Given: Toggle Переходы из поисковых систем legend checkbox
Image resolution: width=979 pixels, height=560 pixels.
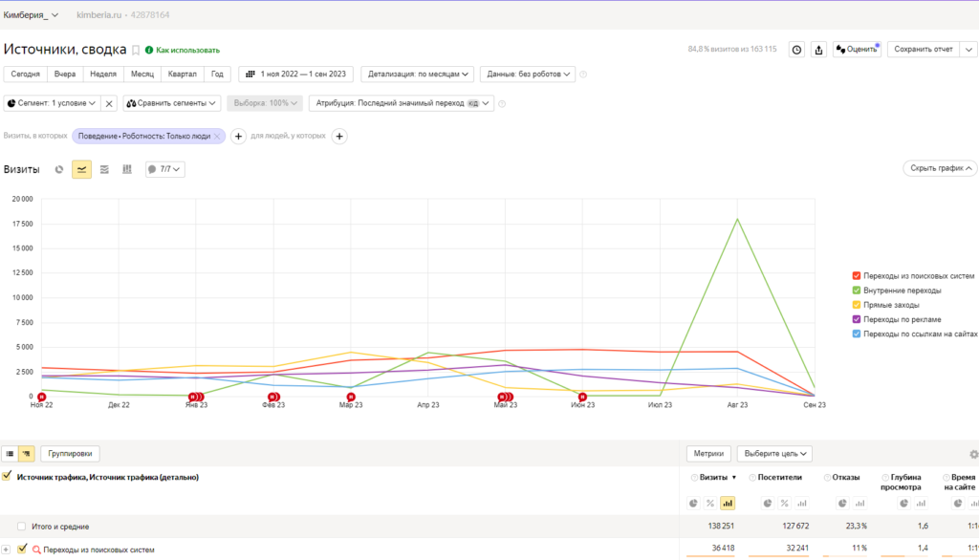Looking at the screenshot, I should pyautogui.click(x=857, y=276).
